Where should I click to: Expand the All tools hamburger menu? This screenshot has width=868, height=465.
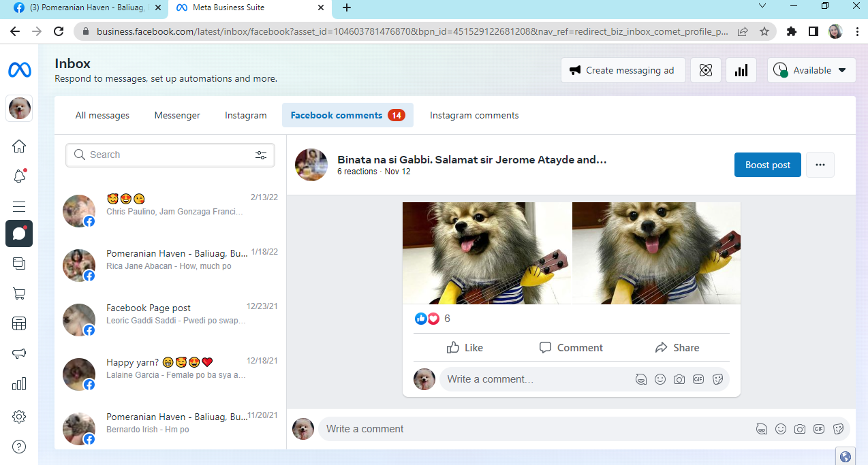[19, 207]
